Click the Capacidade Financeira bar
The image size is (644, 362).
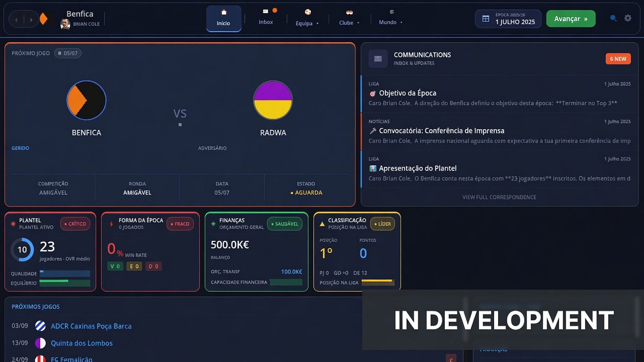(286, 282)
